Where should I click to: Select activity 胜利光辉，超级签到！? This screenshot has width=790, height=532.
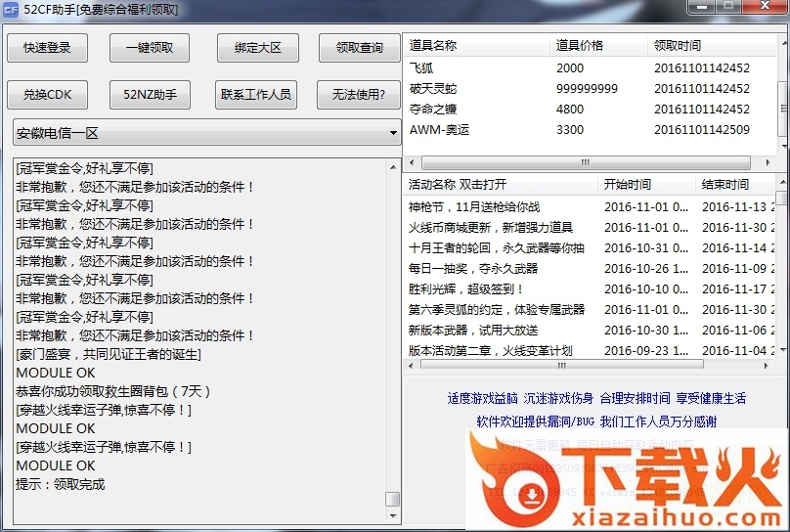click(590, 289)
